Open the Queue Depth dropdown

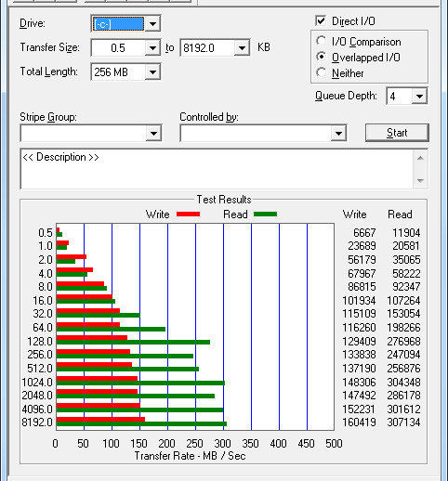click(x=419, y=97)
